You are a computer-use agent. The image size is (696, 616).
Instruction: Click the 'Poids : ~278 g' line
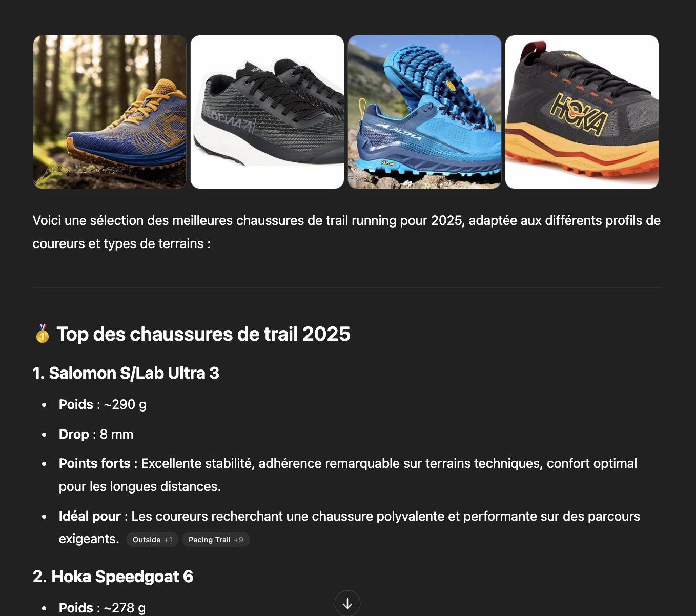click(102, 608)
